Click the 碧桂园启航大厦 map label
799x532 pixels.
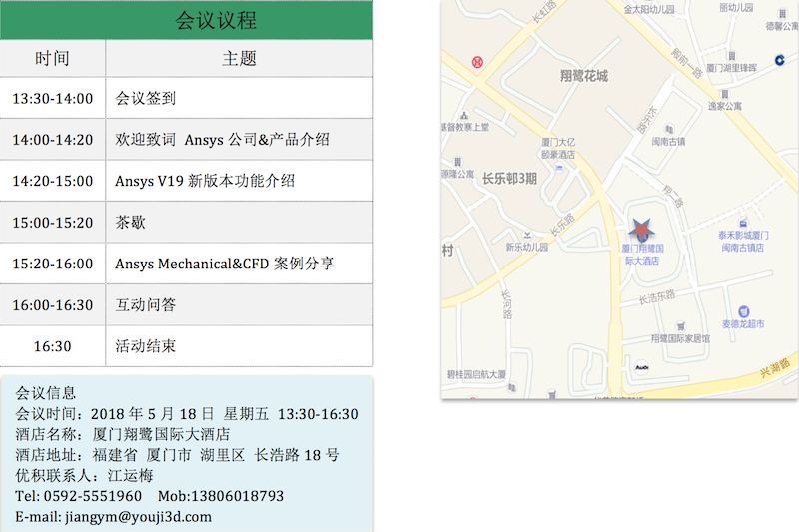(x=477, y=374)
